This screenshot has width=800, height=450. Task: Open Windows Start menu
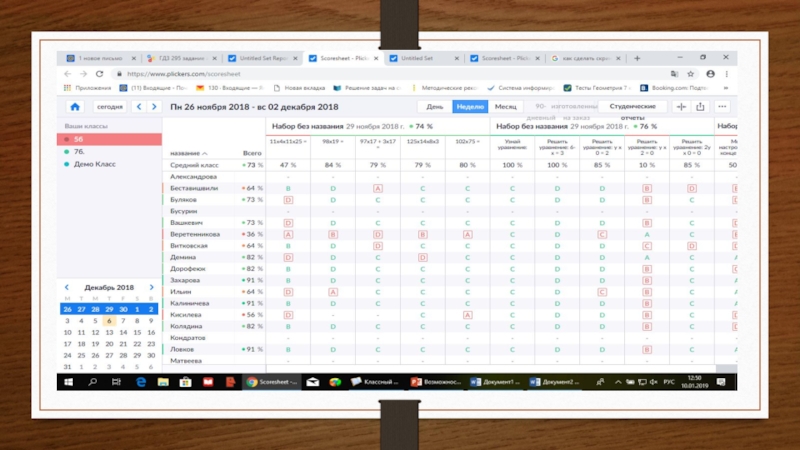tap(68, 382)
